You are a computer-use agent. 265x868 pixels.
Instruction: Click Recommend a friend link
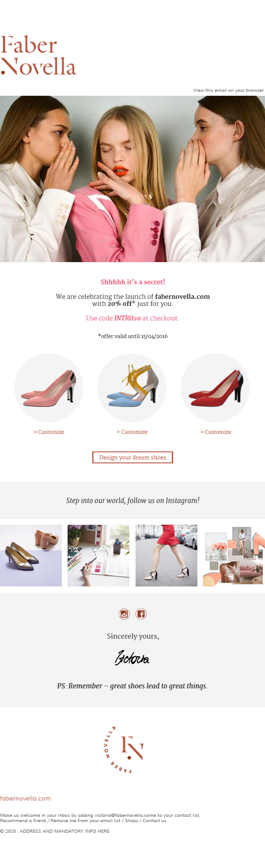coord(23,821)
